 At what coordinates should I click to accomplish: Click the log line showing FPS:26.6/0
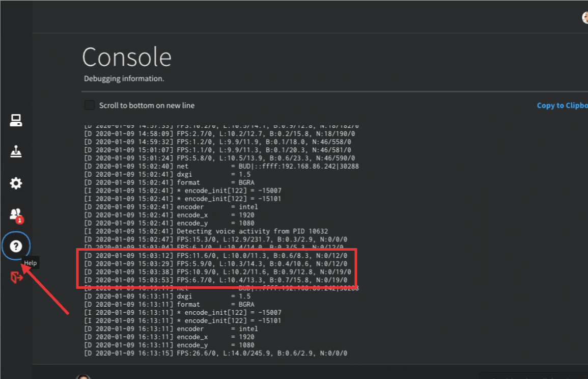click(x=215, y=354)
